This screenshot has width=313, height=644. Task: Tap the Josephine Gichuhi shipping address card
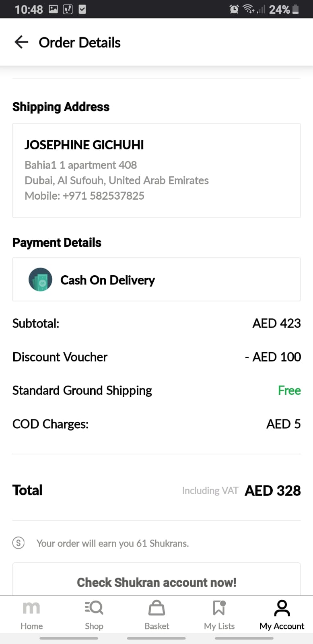click(x=156, y=170)
